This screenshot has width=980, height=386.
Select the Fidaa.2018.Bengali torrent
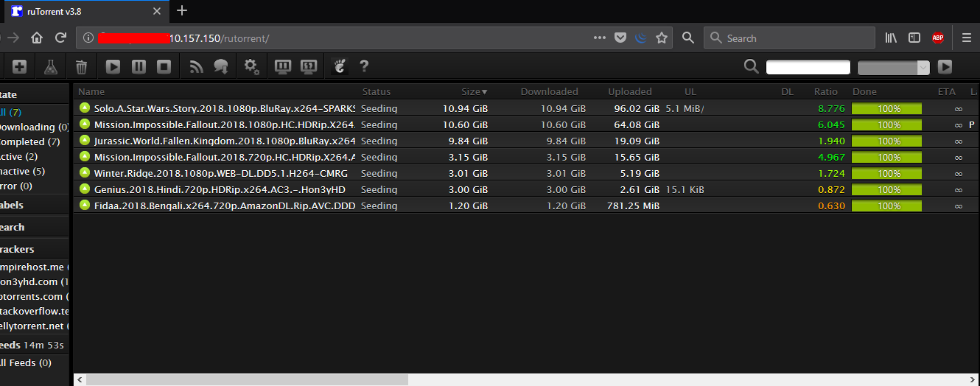click(526, 206)
